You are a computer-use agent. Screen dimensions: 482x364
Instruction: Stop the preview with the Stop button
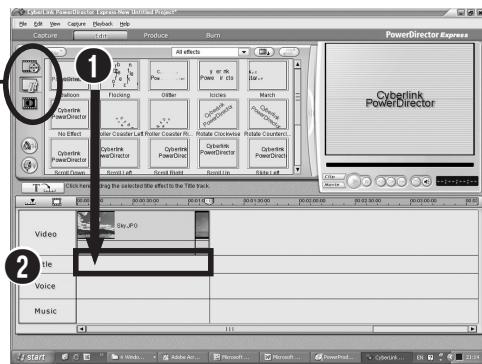pos(367,182)
